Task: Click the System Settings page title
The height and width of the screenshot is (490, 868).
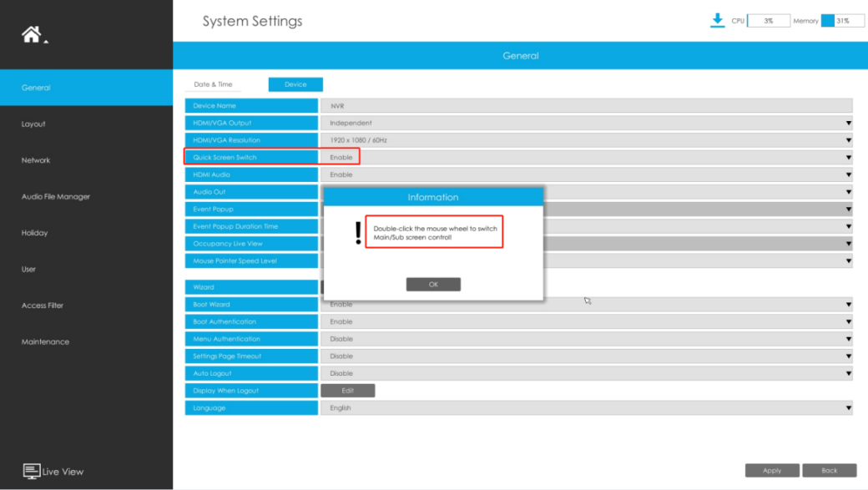Action: [252, 21]
